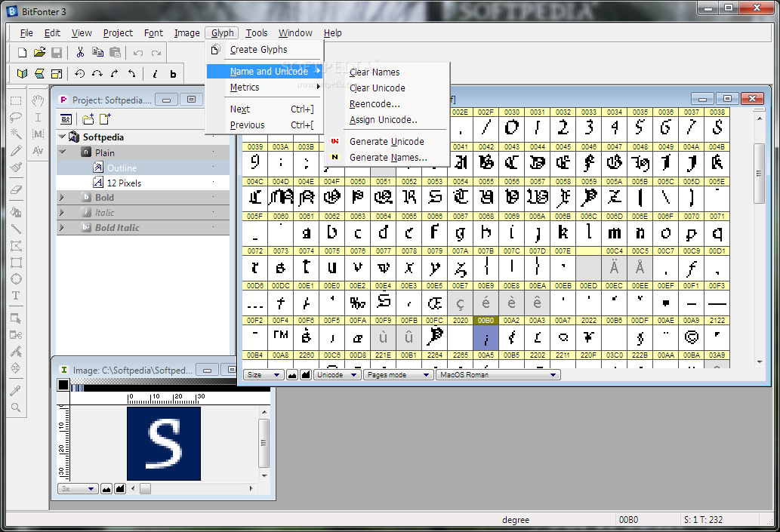
Task: Select the Eraser tool
Action: click(16, 190)
